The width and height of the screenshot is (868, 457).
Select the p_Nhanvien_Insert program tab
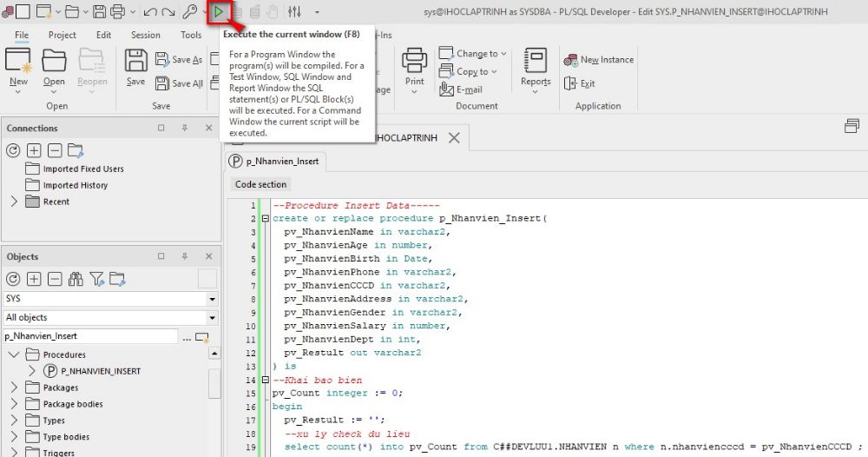point(276,162)
